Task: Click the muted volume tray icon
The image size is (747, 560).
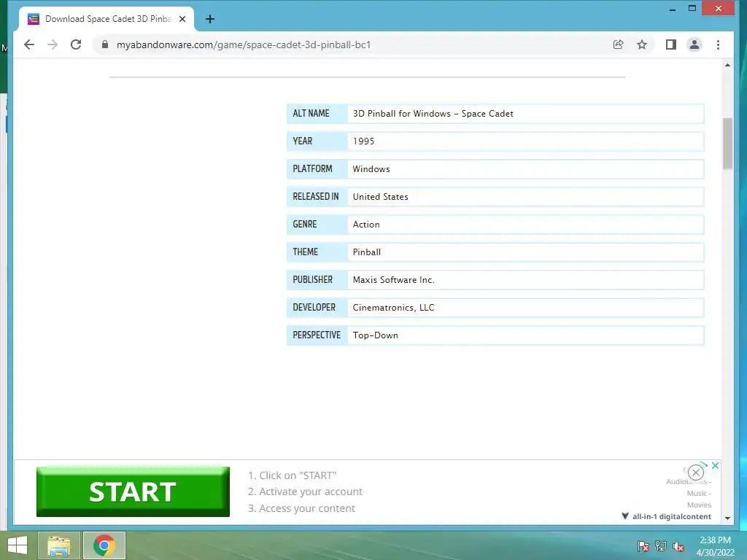Action: pyautogui.click(x=678, y=546)
